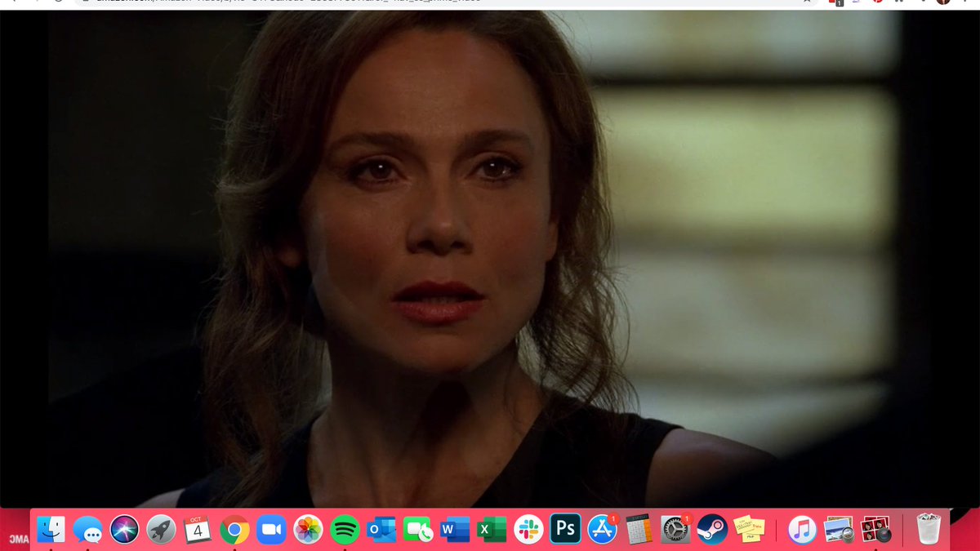The height and width of the screenshot is (551, 980).
Task: Open Stickies notes in the dock
Action: click(x=749, y=530)
